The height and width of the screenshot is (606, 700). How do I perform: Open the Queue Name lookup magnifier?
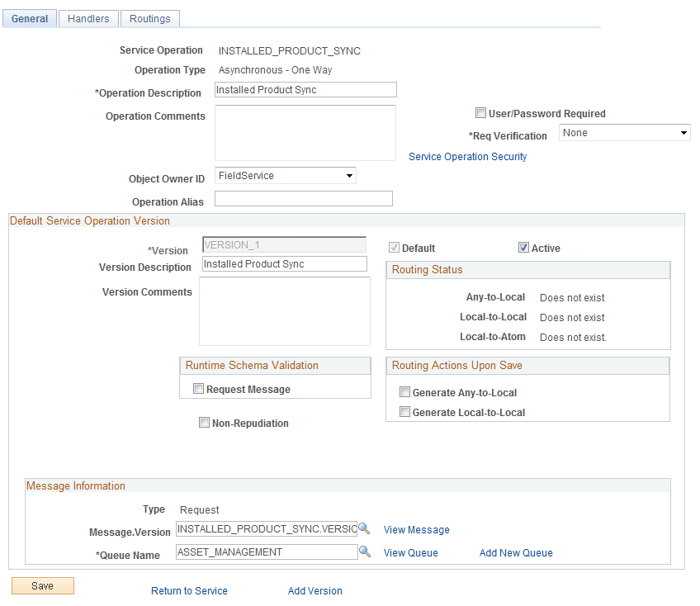365,552
